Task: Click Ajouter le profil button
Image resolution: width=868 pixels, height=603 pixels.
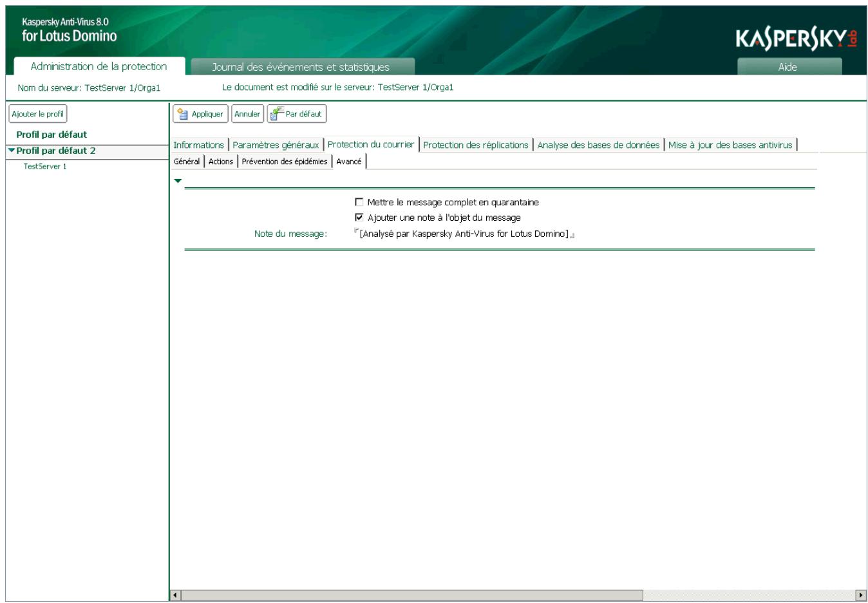Action: pos(38,114)
